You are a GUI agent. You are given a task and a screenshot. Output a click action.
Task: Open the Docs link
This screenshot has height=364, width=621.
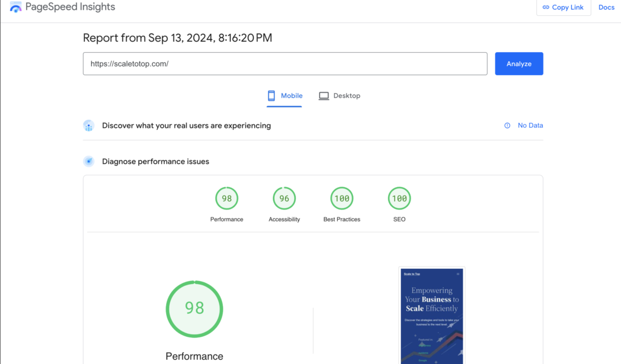pyautogui.click(x=606, y=7)
